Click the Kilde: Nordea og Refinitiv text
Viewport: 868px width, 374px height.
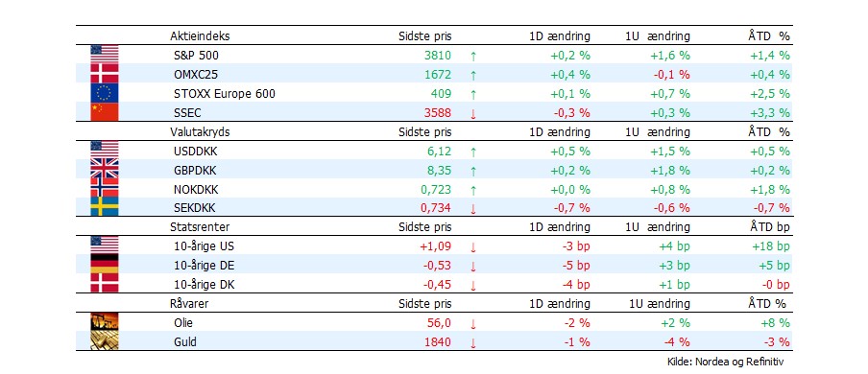coord(726,362)
